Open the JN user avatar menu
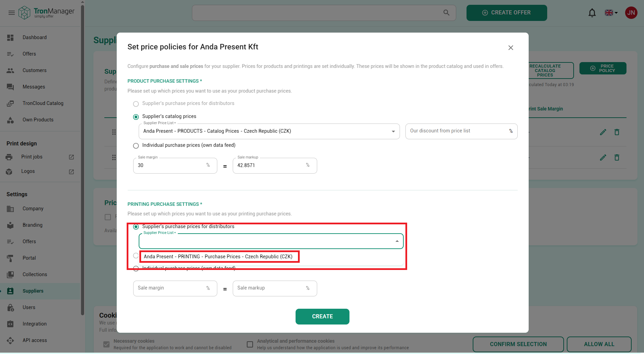Image resolution: width=644 pixels, height=354 pixels. click(631, 13)
